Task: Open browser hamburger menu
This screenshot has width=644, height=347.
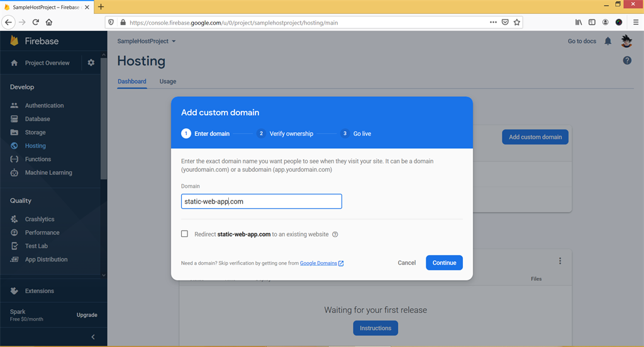Action: (x=635, y=22)
